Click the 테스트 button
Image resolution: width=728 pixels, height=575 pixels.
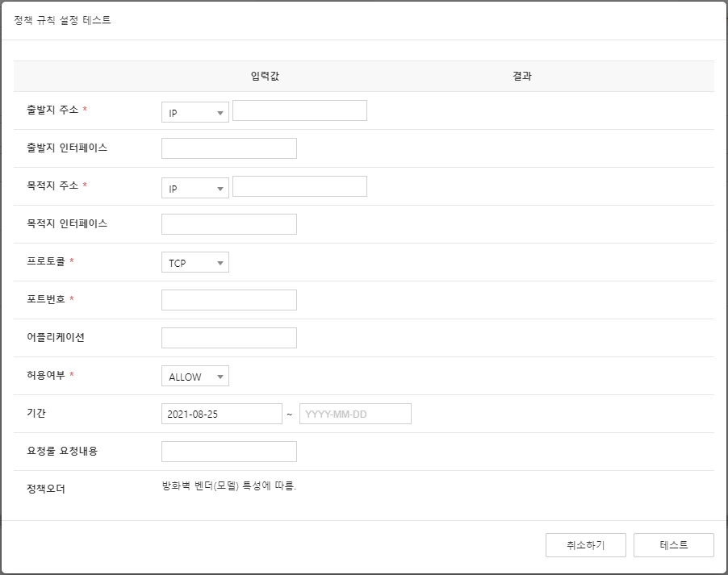tap(674, 545)
